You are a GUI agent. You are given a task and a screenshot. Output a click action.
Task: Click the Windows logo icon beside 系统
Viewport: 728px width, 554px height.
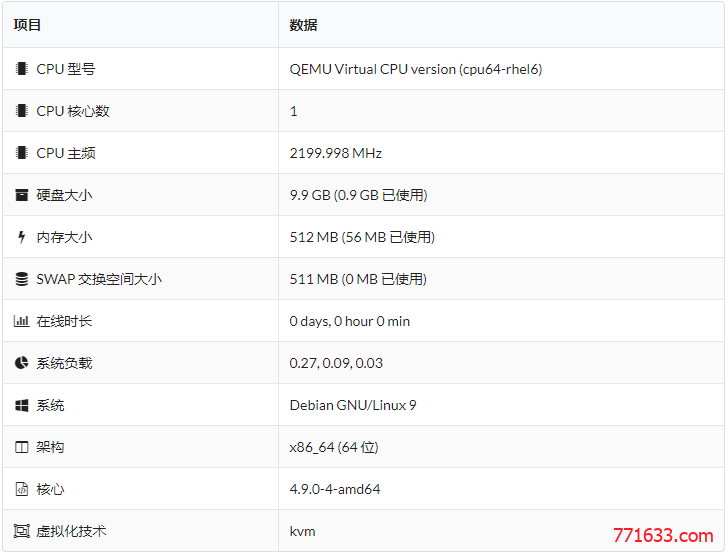click(x=21, y=405)
